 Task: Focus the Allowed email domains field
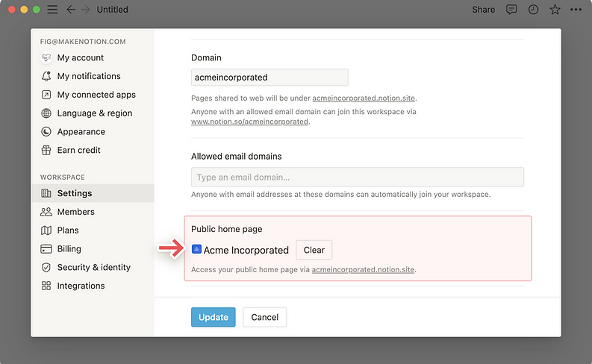[357, 177]
